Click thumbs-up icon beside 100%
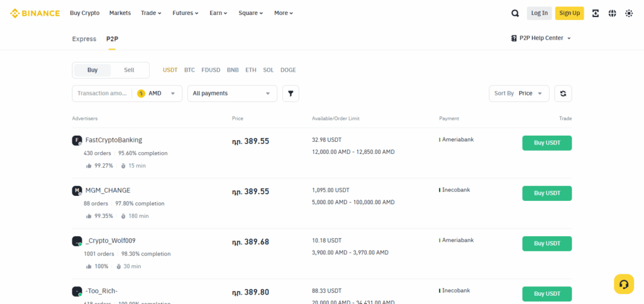 pos(89,267)
